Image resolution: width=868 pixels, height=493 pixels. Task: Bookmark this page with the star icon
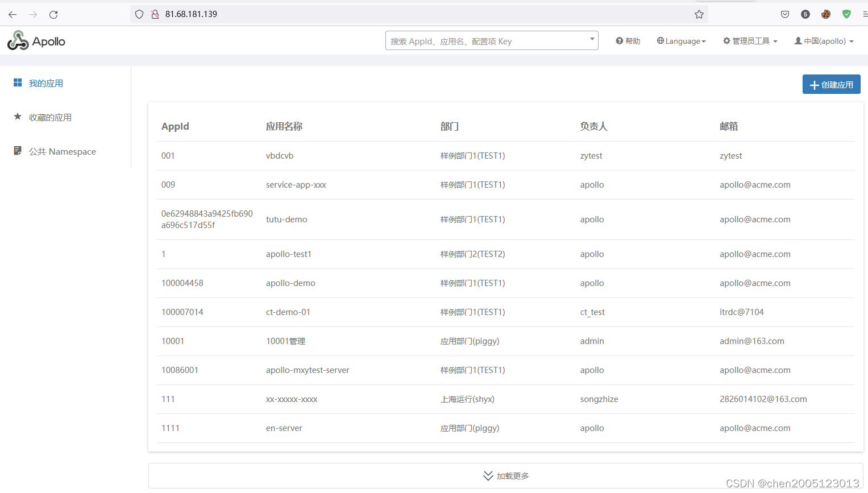click(x=699, y=14)
